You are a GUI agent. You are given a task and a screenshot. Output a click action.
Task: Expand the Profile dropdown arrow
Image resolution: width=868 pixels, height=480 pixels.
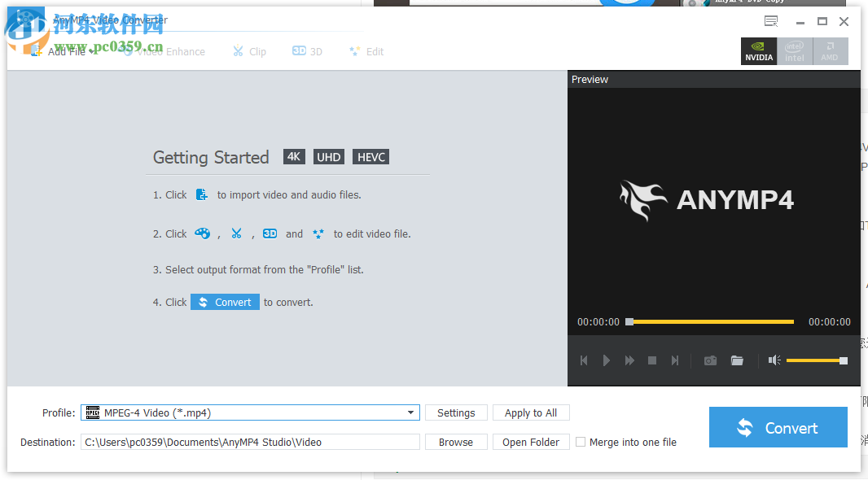[410, 412]
